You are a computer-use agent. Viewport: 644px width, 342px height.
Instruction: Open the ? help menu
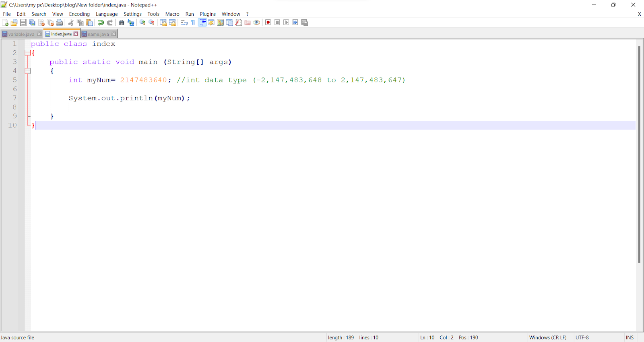point(247,14)
